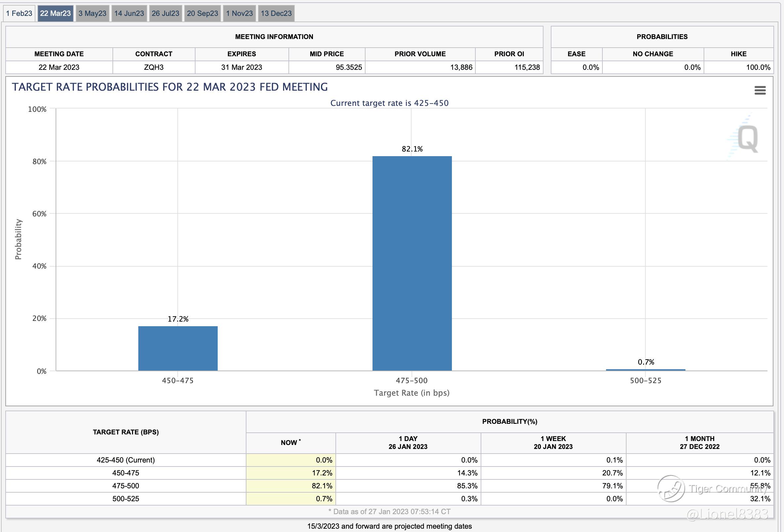
Task: Click the 450-475 probability bar
Action: [x=178, y=348]
